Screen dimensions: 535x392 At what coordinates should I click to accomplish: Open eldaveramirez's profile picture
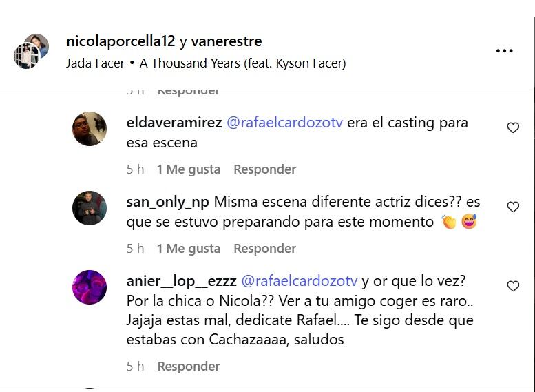90,129
